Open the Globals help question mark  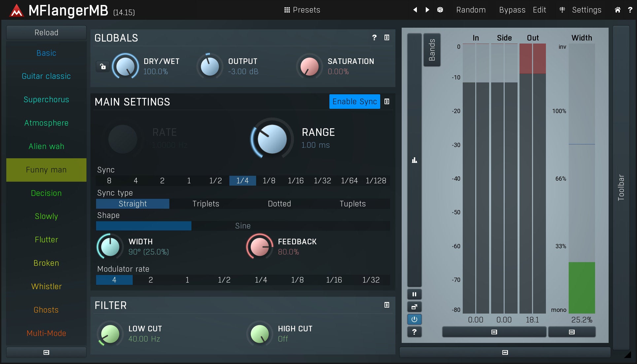click(374, 38)
